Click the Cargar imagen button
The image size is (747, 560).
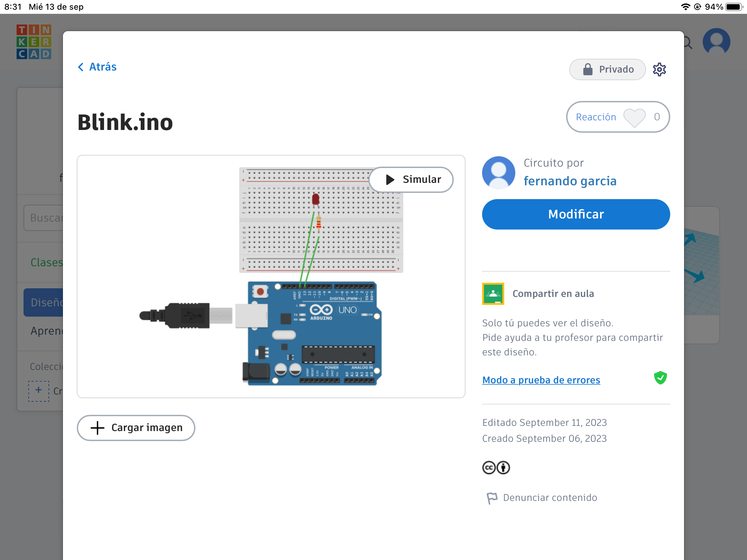(x=136, y=428)
